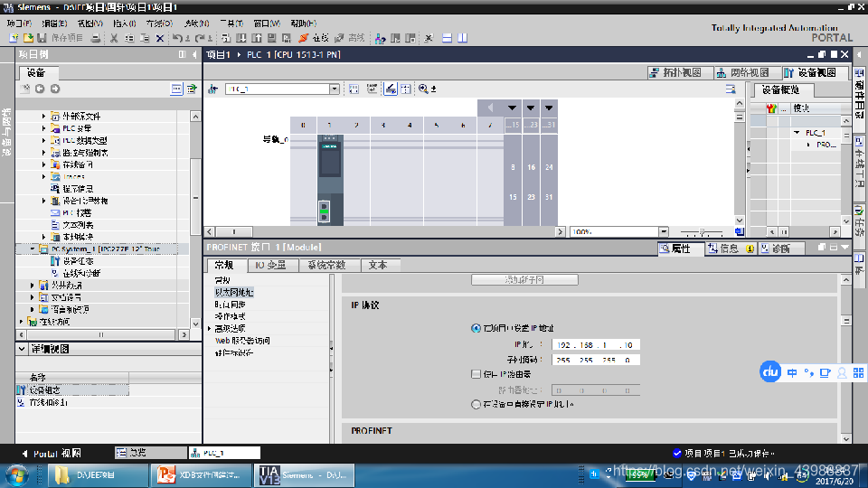The image size is (868, 488).
Task: Click the delete X icon in toolbar
Action: point(160,38)
